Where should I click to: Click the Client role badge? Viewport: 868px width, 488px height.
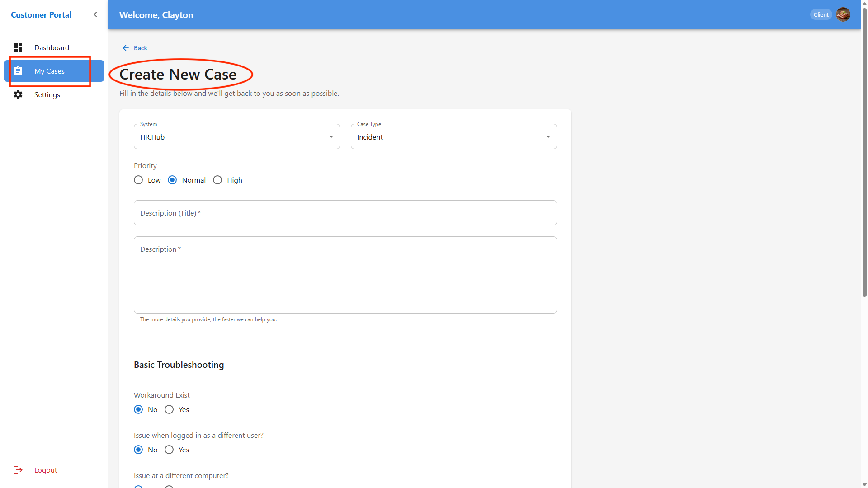[x=821, y=14]
